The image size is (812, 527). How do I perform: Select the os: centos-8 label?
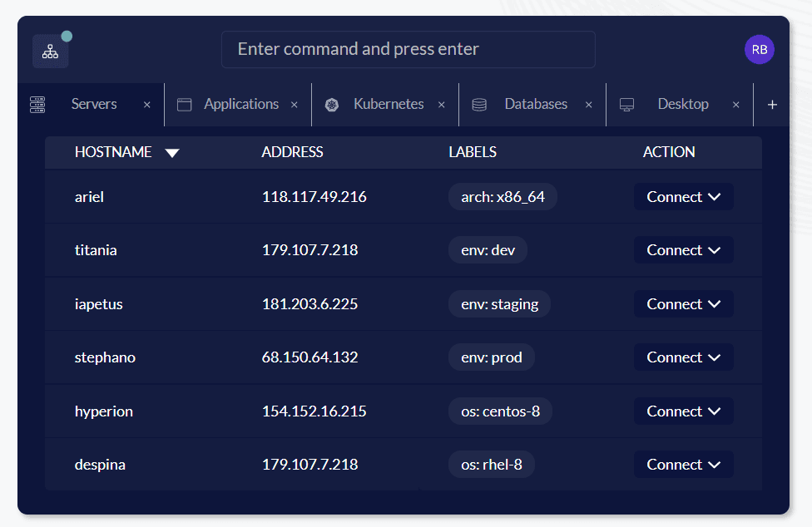pos(500,411)
